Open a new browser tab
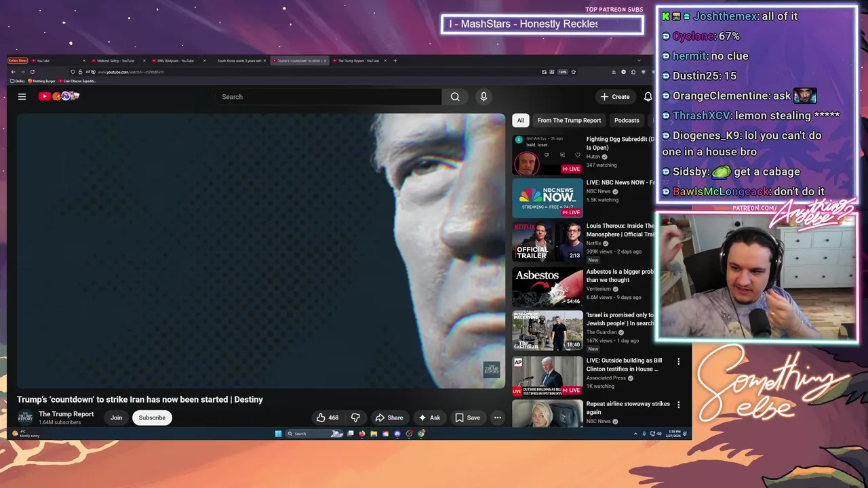The height and width of the screenshot is (488, 868). 395,60
